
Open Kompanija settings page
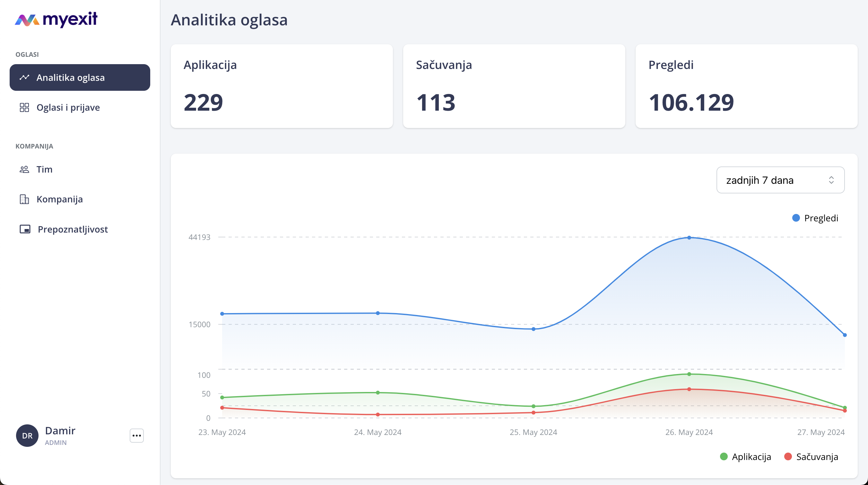[x=80, y=199]
